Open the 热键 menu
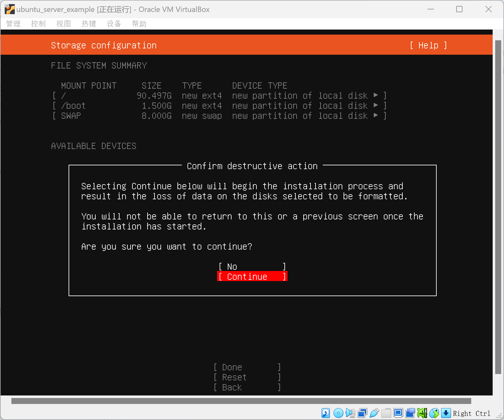This screenshot has width=504, height=420. (x=89, y=24)
